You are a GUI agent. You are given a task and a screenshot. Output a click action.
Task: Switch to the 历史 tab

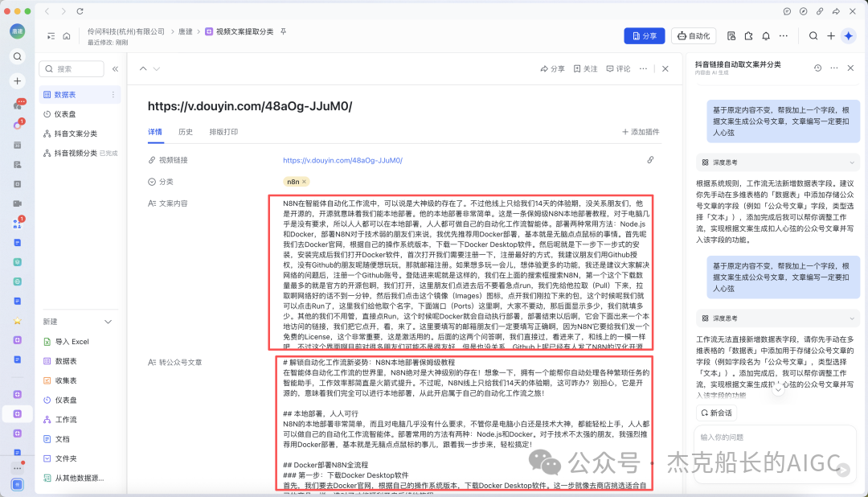[x=186, y=132]
